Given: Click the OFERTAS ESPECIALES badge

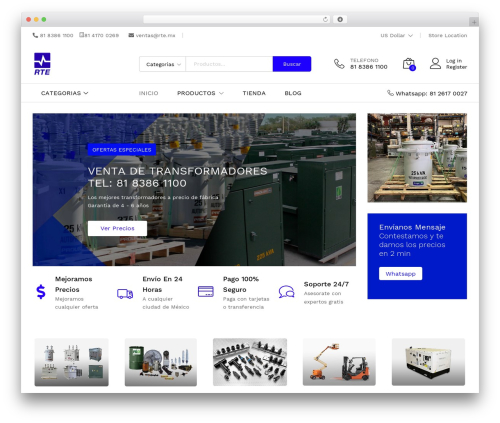Looking at the screenshot, I should [122, 150].
